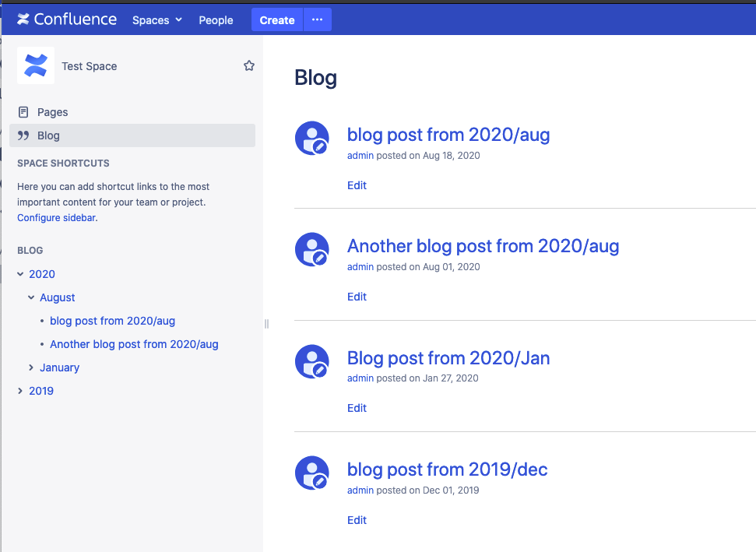Click the avatar next to Blog post from 2020/Jan
Screen dimensions: 756x552
coord(311,361)
